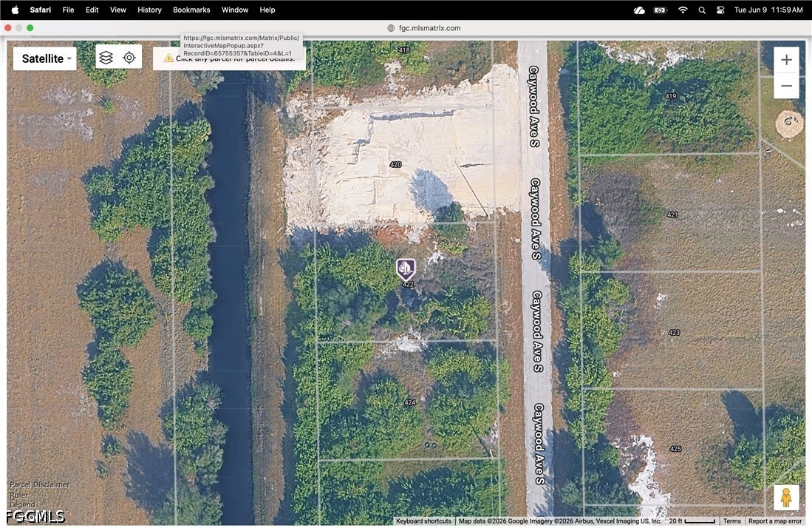Open the View menu
This screenshot has width=812, height=528.
[118, 10]
